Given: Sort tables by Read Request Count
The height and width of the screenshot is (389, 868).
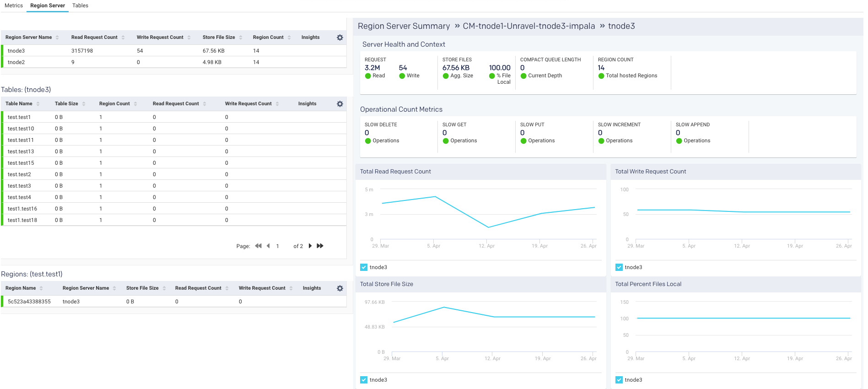Looking at the screenshot, I should coord(205,104).
